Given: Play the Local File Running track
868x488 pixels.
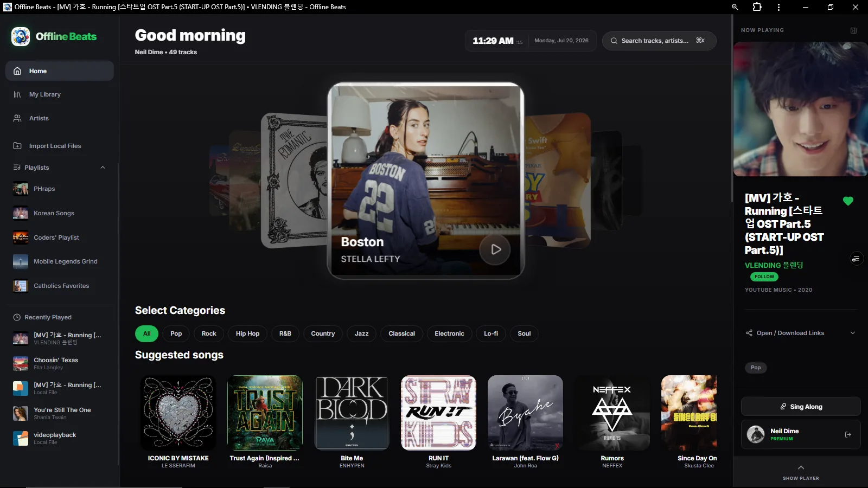Looking at the screenshot, I should point(60,388).
